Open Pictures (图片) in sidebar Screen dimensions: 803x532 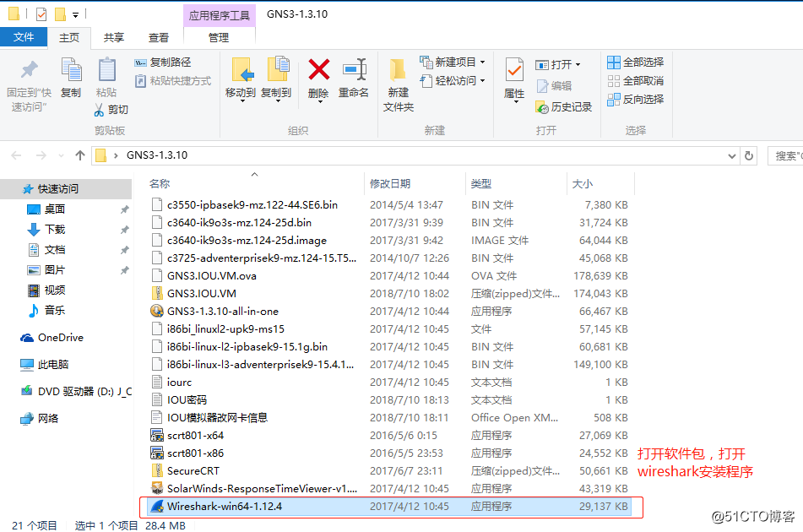tap(54, 270)
